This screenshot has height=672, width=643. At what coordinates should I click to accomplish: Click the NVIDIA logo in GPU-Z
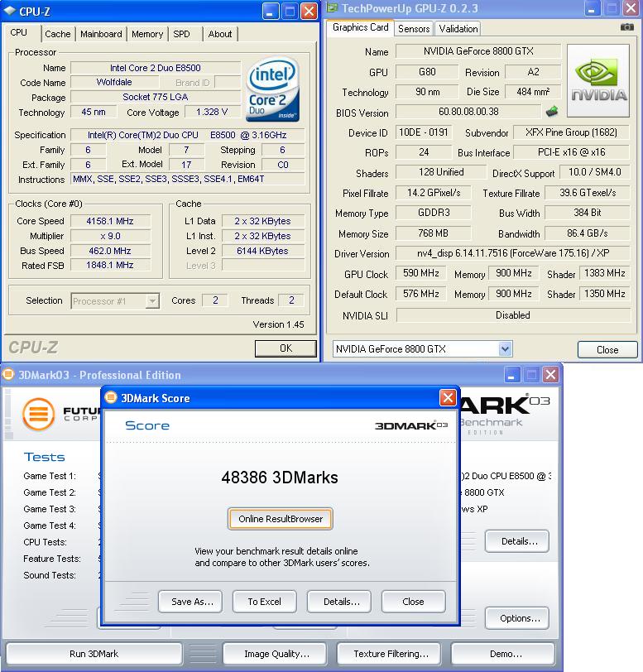(x=598, y=80)
